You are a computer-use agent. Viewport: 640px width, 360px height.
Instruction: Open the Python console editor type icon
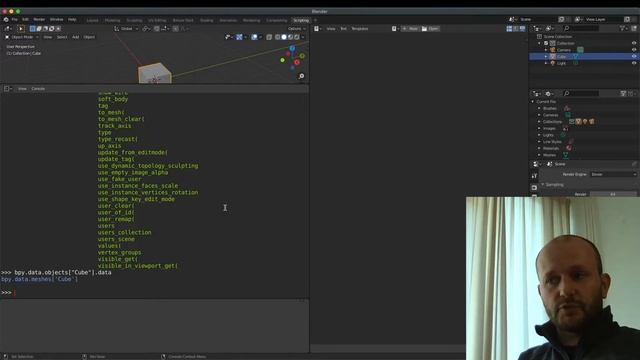[7, 89]
